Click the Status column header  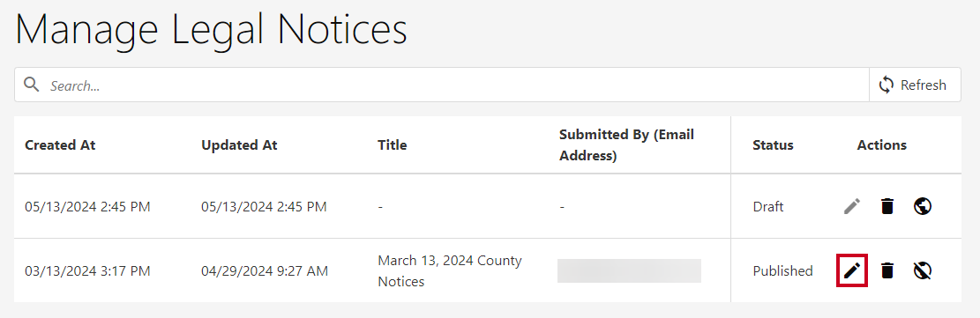coord(773,145)
